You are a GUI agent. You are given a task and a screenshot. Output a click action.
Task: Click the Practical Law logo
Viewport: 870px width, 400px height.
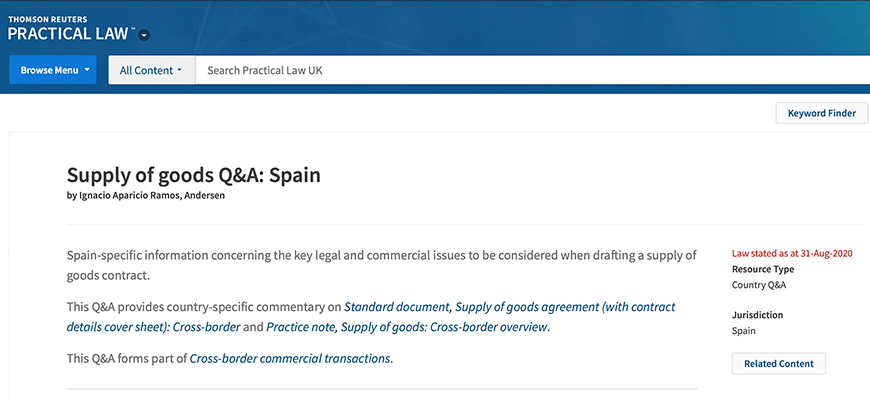[68, 33]
